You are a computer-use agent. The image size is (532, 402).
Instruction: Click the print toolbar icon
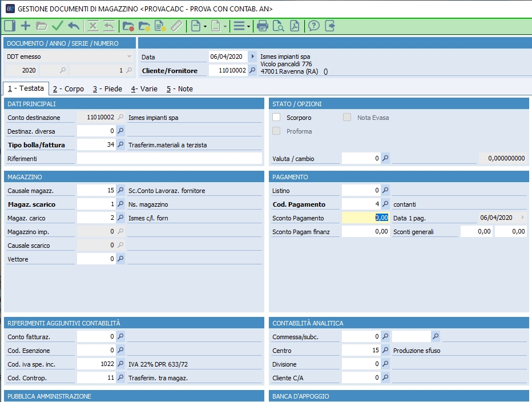262,26
